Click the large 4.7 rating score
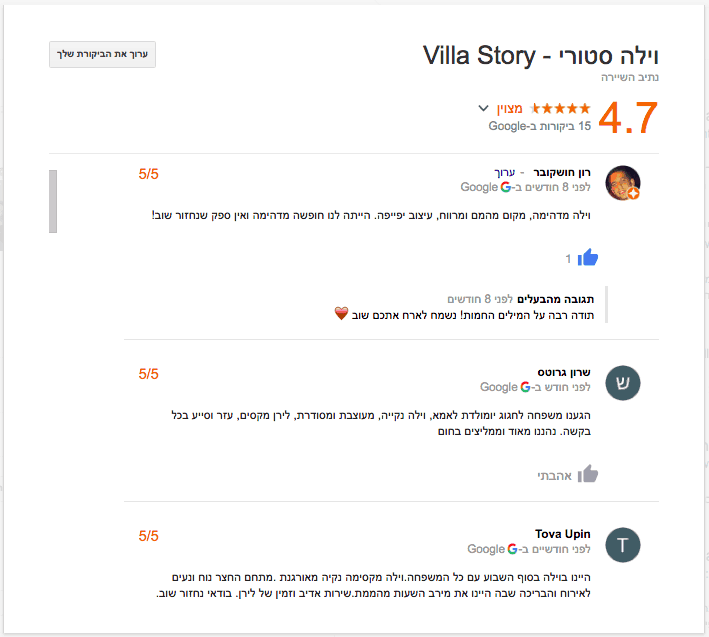This screenshot has height=637, width=709. click(628, 118)
